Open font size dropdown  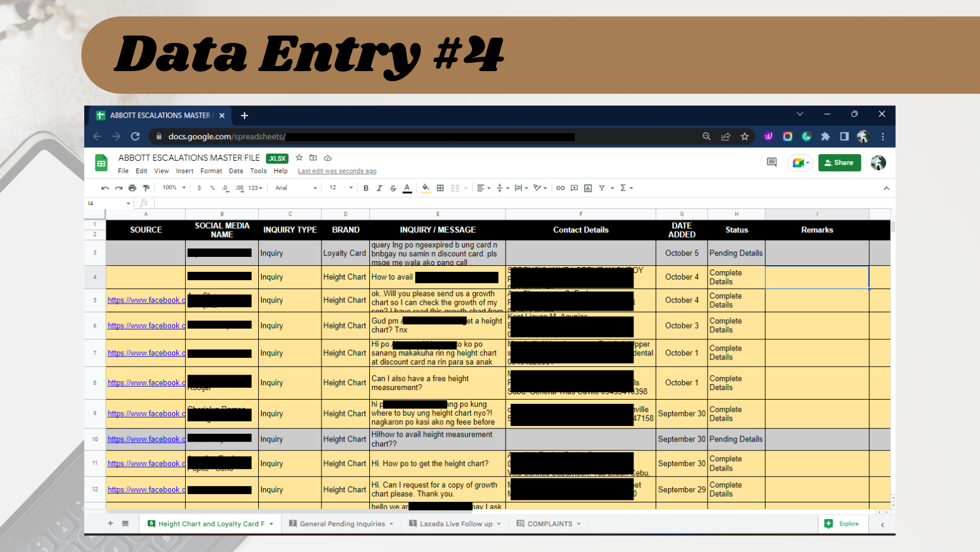pos(341,188)
